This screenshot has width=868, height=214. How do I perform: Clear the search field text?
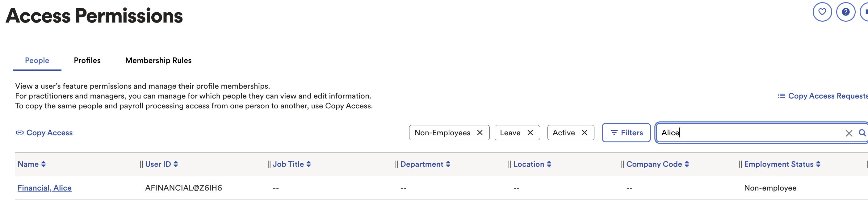849,133
